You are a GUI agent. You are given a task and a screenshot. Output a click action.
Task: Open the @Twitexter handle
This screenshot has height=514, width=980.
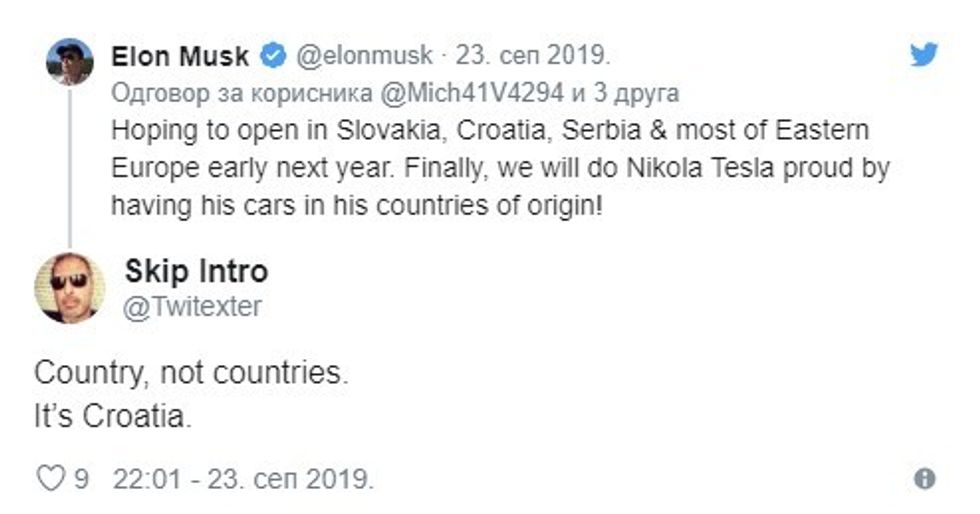coord(192,306)
